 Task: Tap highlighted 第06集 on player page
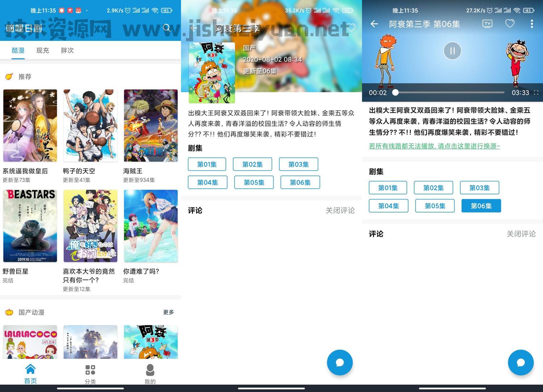click(481, 206)
